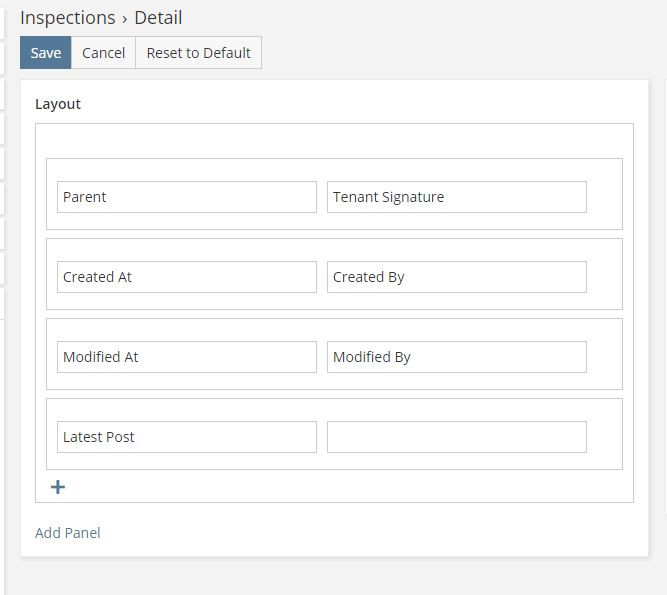Save the Detail layout

click(x=46, y=53)
